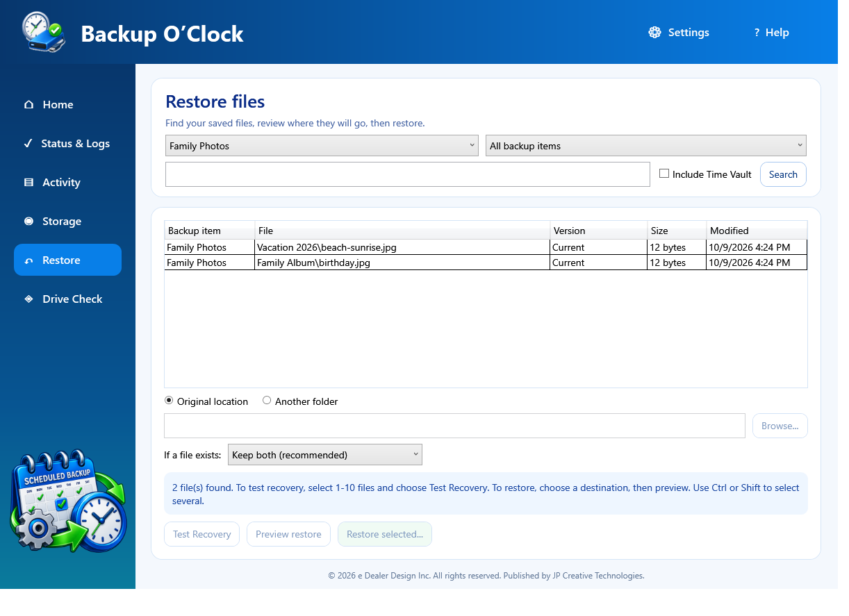This screenshot has height=616, width=849.
Task: Sort by the Backup item column header
Action: (210, 231)
